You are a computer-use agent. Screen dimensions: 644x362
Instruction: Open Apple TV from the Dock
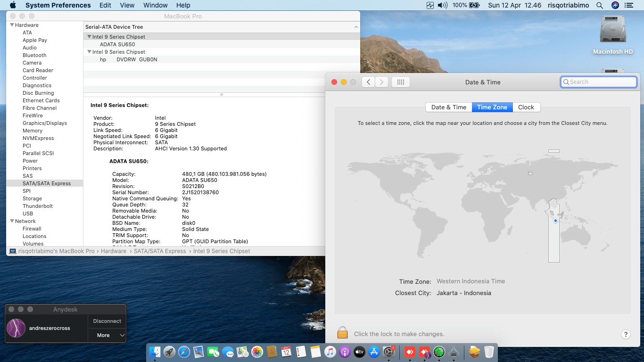pos(359,352)
